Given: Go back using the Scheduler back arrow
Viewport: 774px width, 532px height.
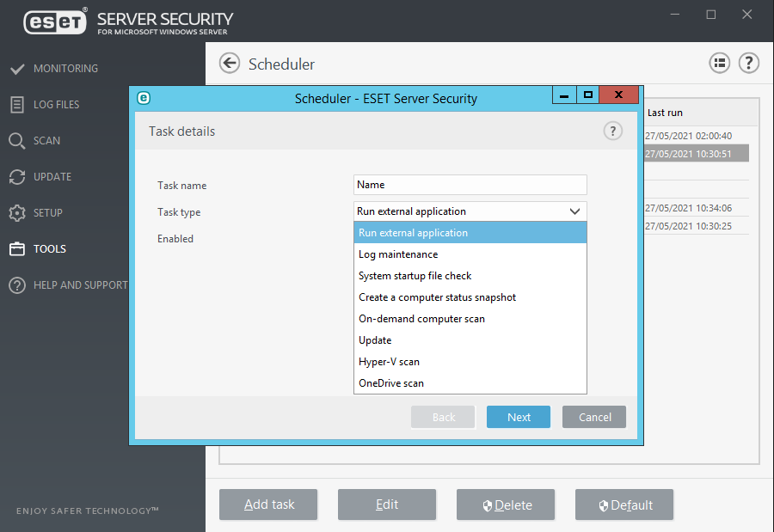Looking at the screenshot, I should tap(230, 63).
